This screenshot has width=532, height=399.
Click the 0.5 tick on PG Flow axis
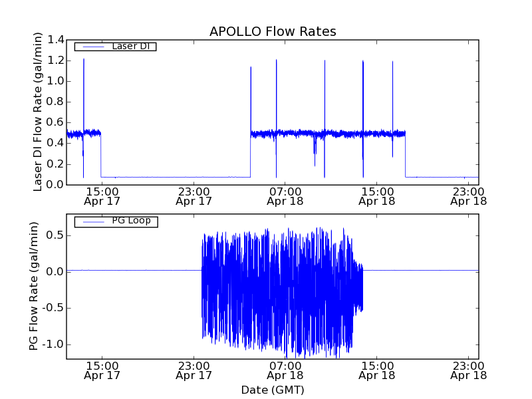click(x=55, y=235)
